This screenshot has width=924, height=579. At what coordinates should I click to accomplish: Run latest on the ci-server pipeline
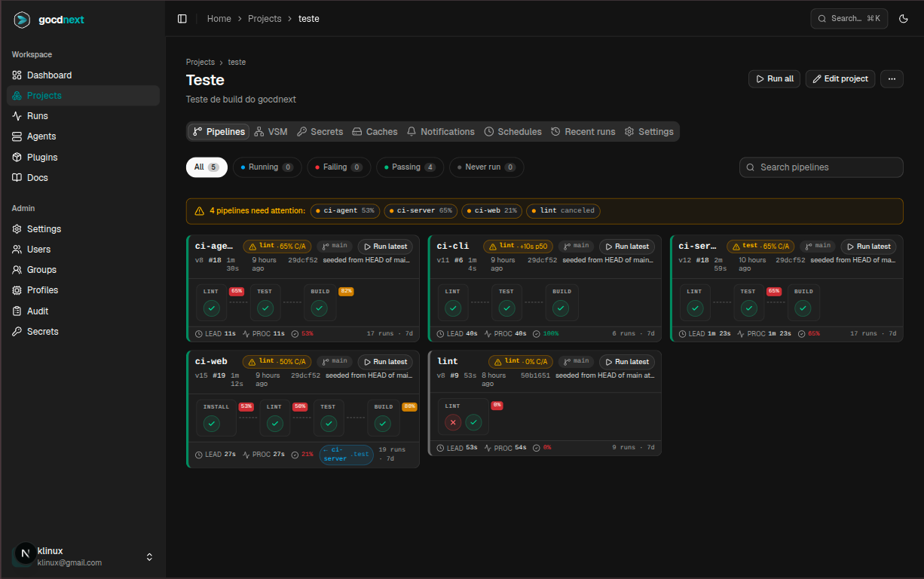(868, 247)
